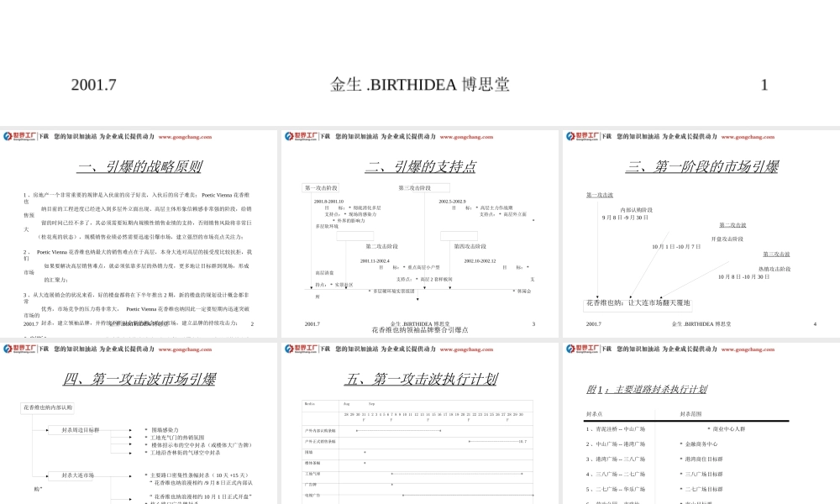Viewport: 840px width, 504px height.
Task: Click the '港湾商住目标群' entry
Action: [701, 459]
